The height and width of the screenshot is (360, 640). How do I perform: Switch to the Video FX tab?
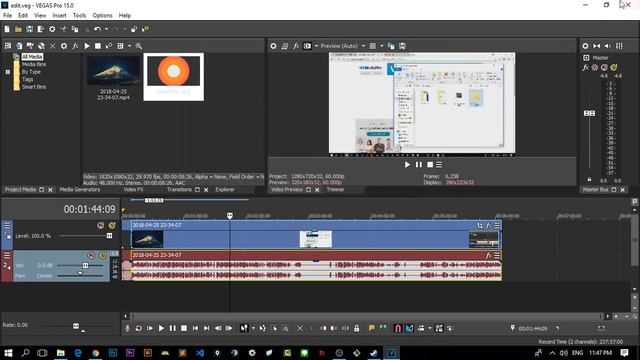coord(133,190)
